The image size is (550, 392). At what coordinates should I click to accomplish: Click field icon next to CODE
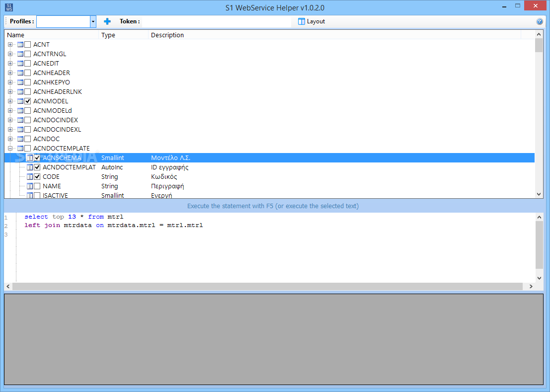point(30,177)
